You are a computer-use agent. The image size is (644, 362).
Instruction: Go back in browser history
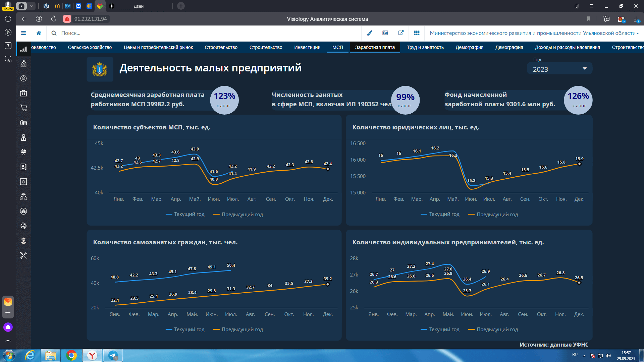pos(24,19)
